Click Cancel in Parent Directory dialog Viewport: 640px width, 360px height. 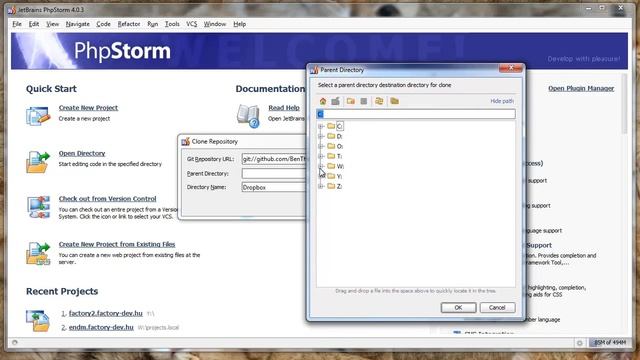point(497,308)
